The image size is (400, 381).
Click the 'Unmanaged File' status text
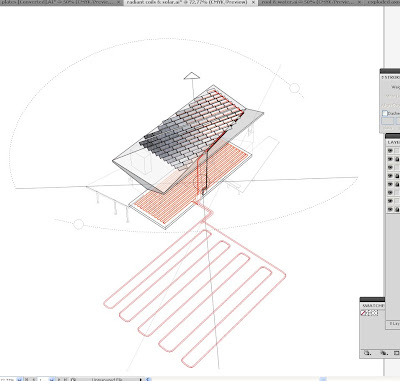coord(107,379)
